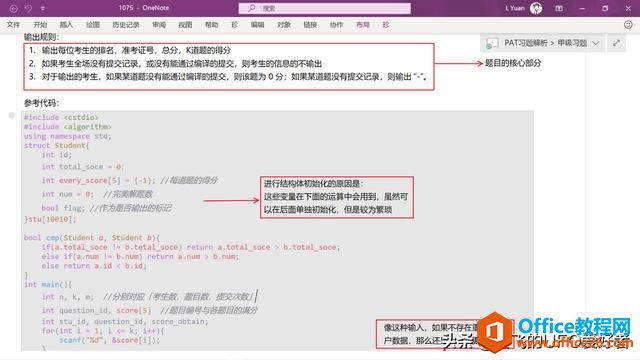The width and height of the screenshot is (640, 360).
Task: Click the #include <algorithm> line
Action: pos(67,127)
